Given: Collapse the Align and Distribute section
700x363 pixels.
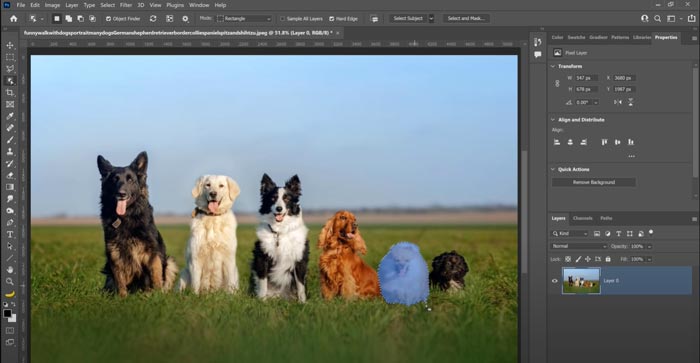Looking at the screenshot, I should pos(553,120).
